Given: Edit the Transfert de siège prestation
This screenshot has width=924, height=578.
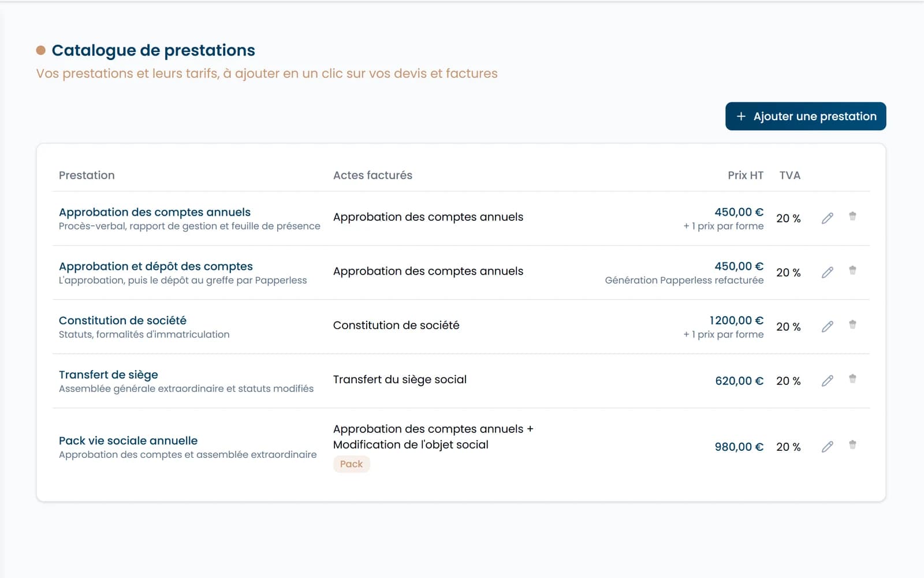Looking at the screenshot, I should pos(827,381).
